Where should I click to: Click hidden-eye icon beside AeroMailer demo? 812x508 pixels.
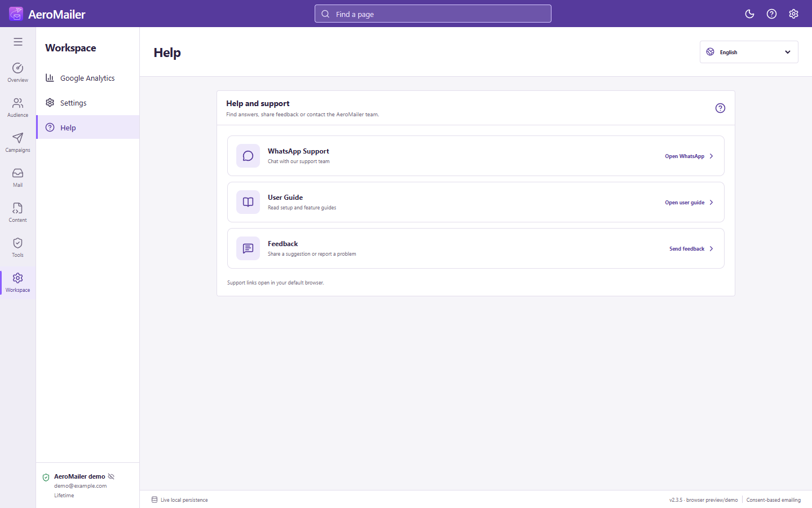111,476
